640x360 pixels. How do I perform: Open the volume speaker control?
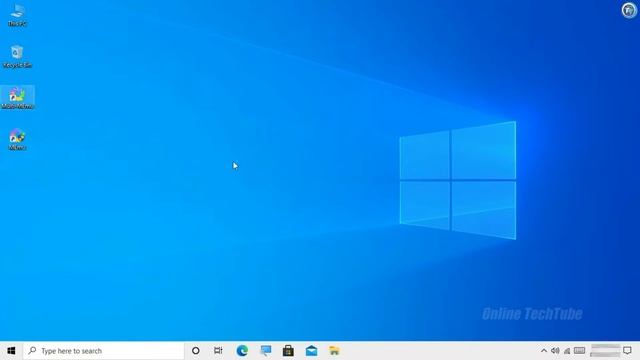click(555, 351)
